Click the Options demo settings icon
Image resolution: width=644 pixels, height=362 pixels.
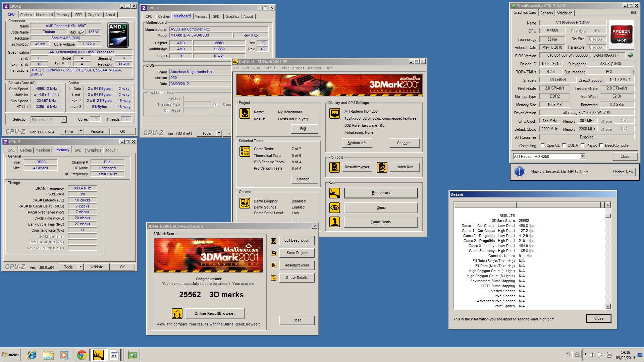click(245, 203)
